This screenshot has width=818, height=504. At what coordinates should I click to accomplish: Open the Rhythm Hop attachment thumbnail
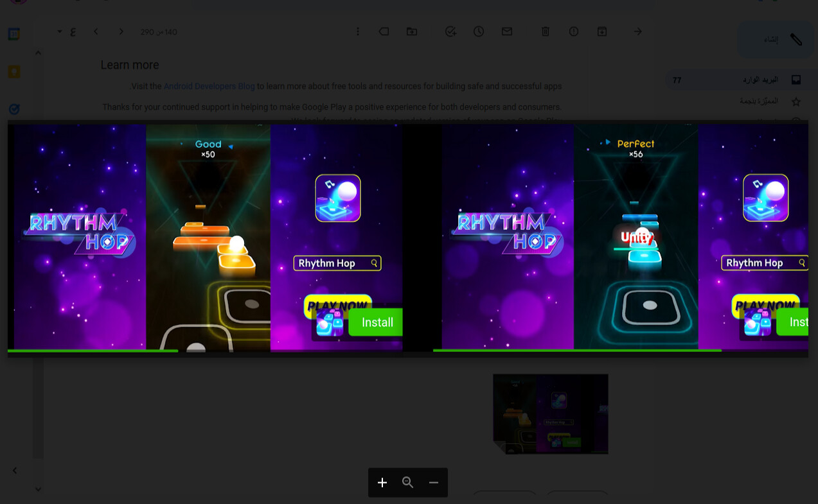[550, 413]
